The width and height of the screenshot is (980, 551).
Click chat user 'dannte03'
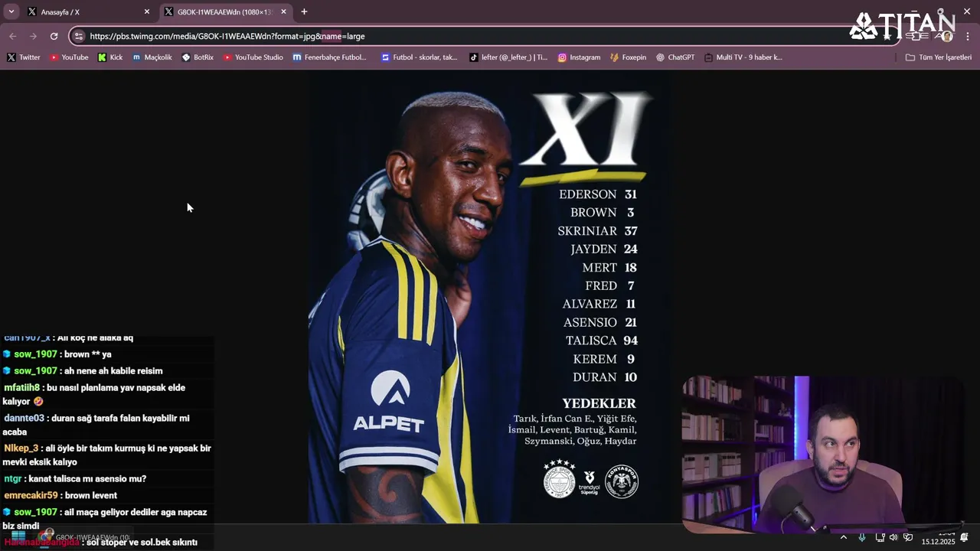coord(24,419)
